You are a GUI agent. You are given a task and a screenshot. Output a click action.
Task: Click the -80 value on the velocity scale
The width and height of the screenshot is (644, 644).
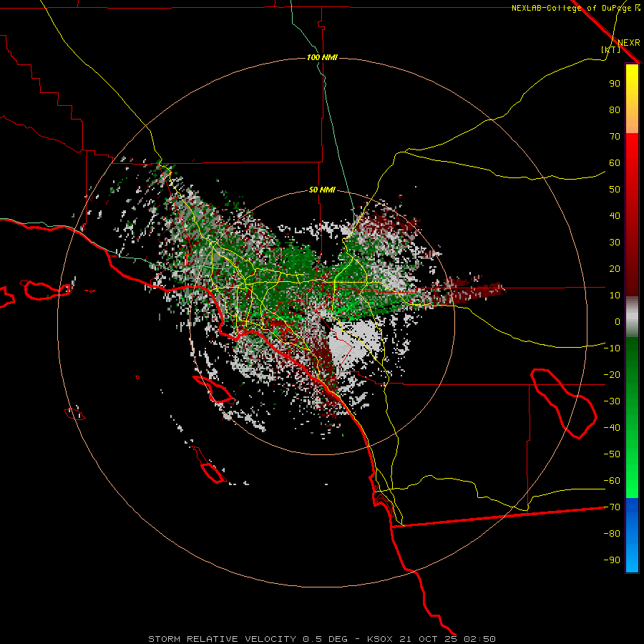click(x=612, y=534)
